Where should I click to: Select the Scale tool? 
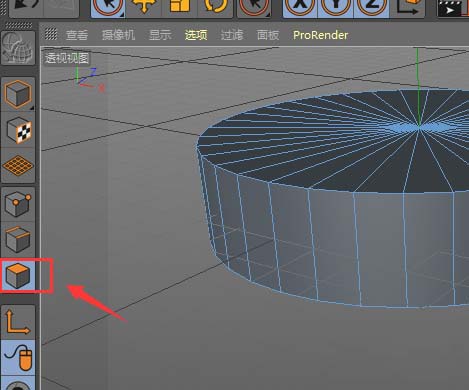pos(180,7)
